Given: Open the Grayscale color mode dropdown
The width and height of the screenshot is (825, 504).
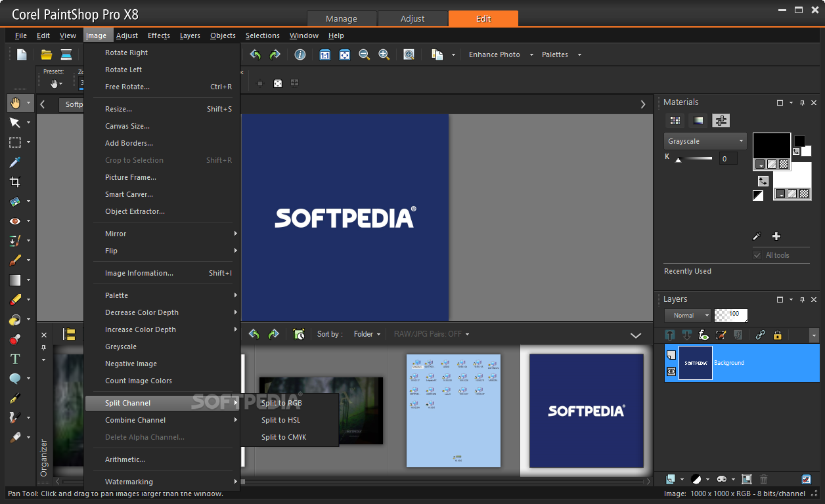Looking at the screenshot, I should click(x=705, y=141).
